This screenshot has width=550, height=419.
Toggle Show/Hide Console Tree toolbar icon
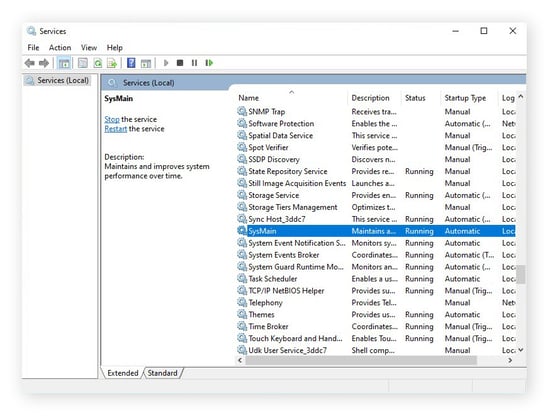pos(64,63)
